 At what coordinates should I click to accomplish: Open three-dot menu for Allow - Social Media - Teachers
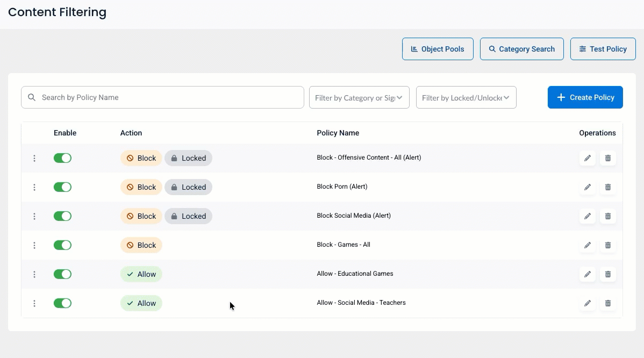[x=34, y=303]
